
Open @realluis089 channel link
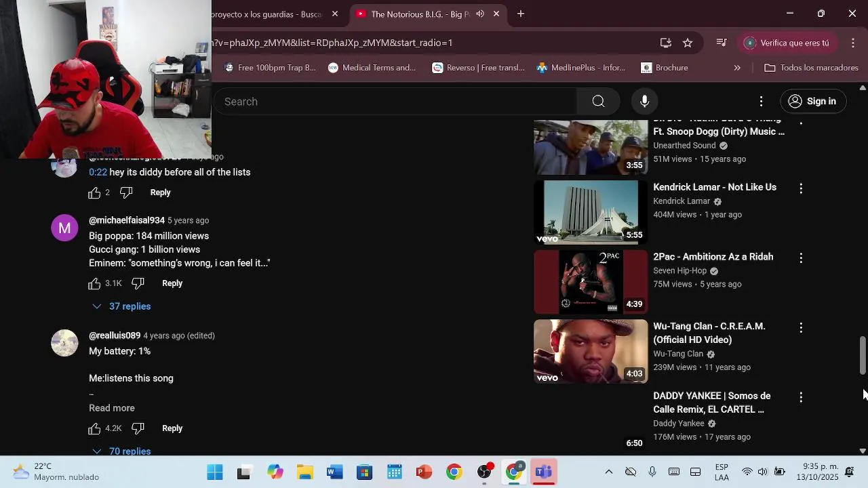(x=115, y=335)
